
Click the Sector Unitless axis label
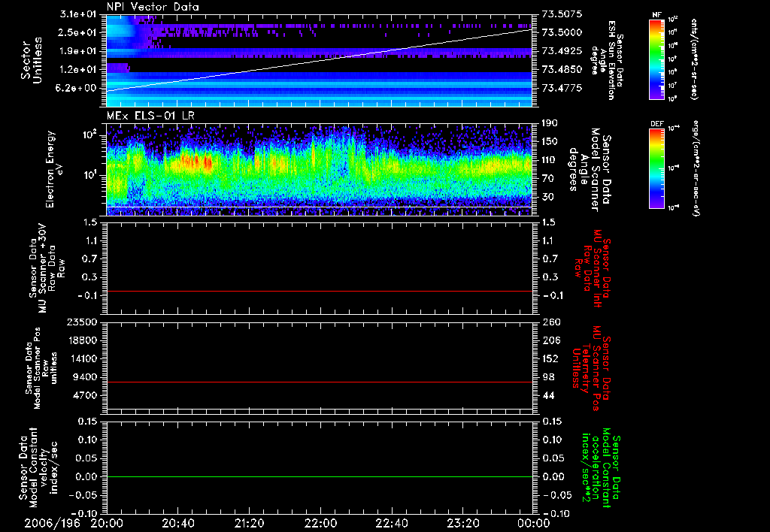pyautogui.click(x=31, y=60)
